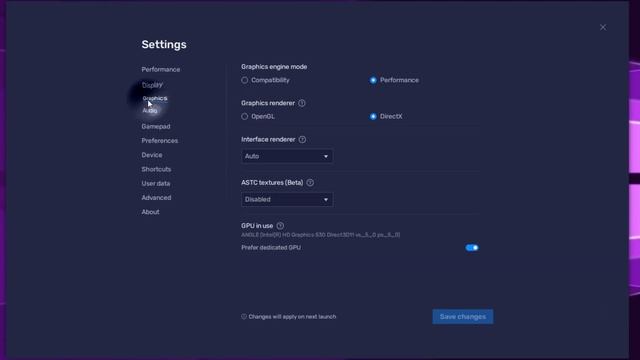Go to the Device settings section
Screen dimensions: 640x360
pyautogui.click(x=152, y=155)
